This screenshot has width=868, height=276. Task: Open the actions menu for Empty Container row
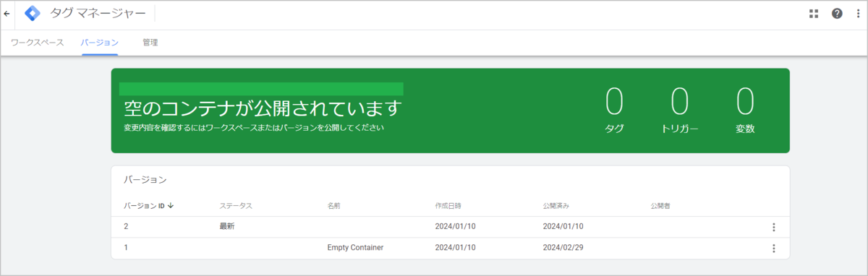[x=773, y=248]
